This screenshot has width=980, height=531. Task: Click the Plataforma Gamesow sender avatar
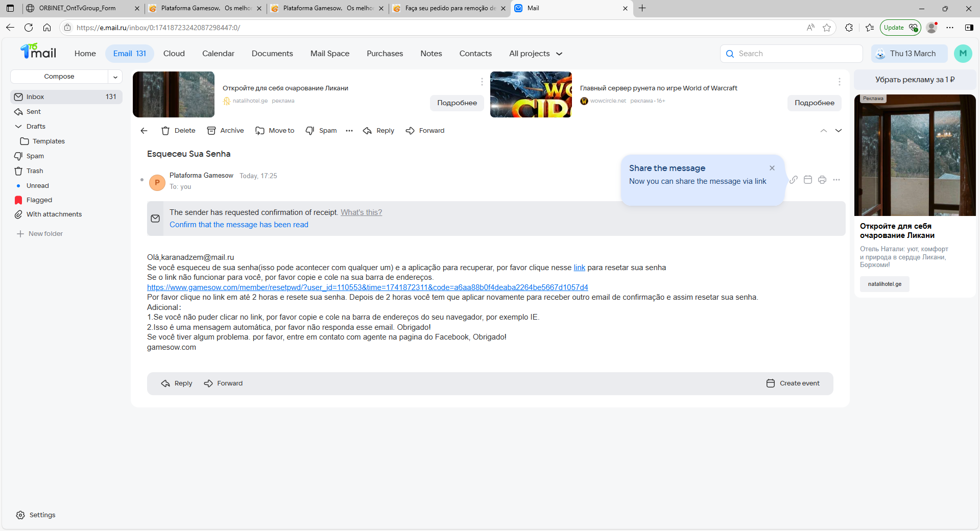coord(157,182)
